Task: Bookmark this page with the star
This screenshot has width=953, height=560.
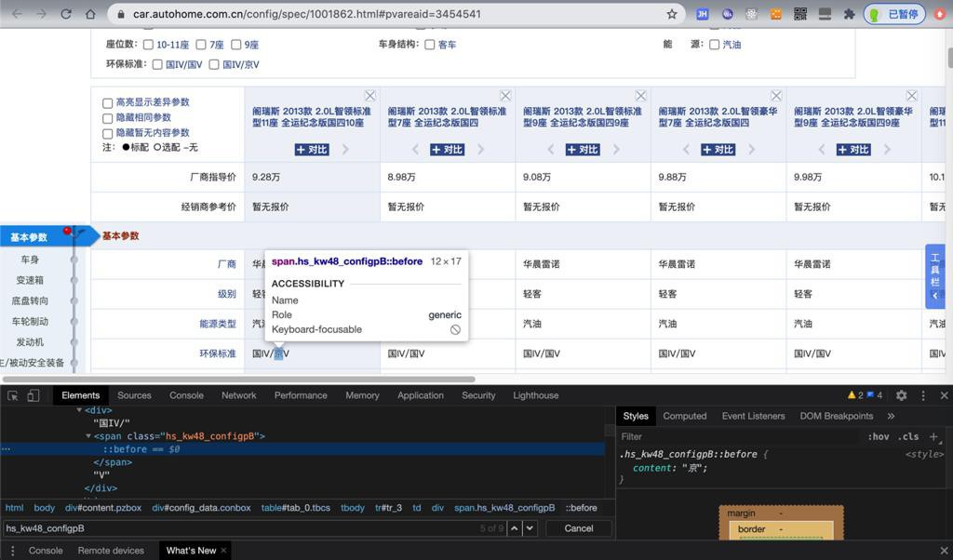Action: pos(672,14)
